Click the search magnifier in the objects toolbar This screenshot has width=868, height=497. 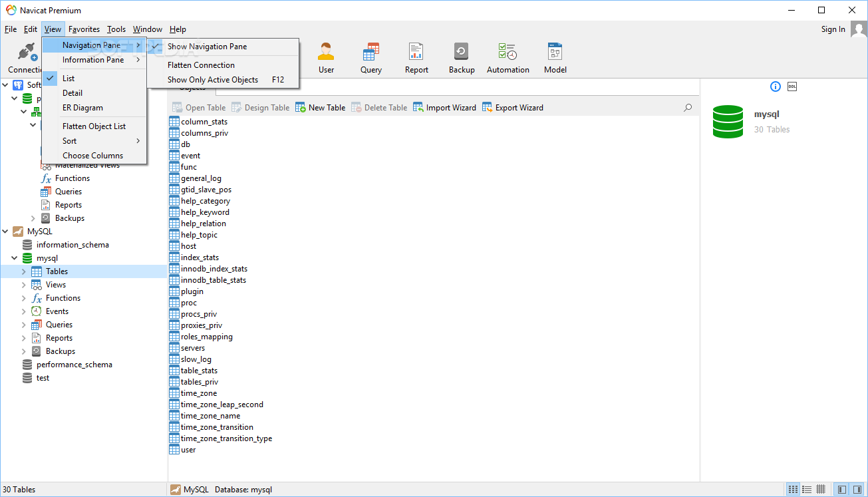pyautogui.click(x=688, y=107)
